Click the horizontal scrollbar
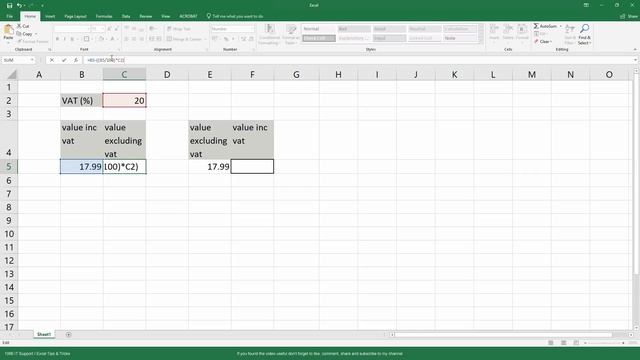This screenshot has height=360, width=640. click(x=502, y=335)
